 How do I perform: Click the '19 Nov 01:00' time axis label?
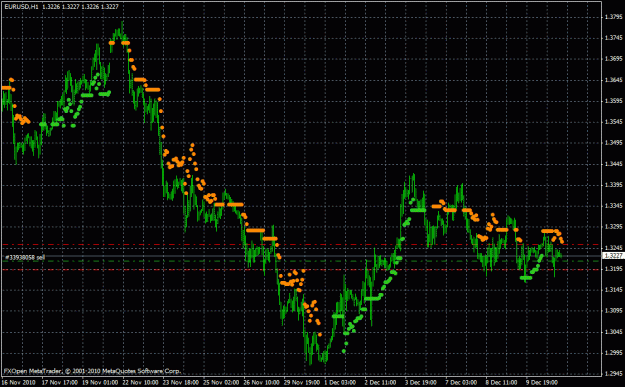(100, 382)
